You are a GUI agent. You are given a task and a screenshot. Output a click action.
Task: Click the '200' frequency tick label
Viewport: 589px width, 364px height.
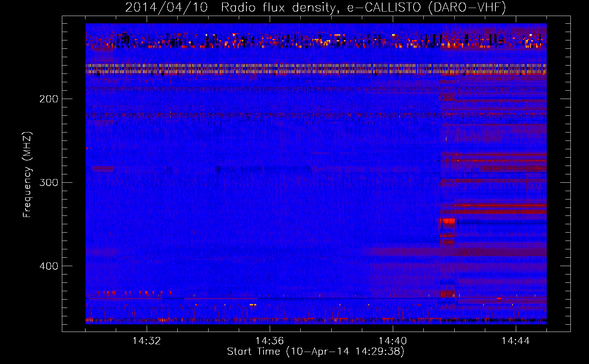coord(48,99)
